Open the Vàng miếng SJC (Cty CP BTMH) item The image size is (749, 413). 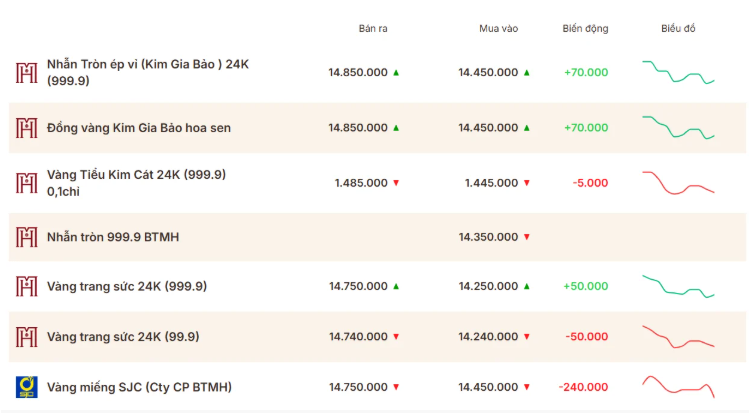[139, 387]
